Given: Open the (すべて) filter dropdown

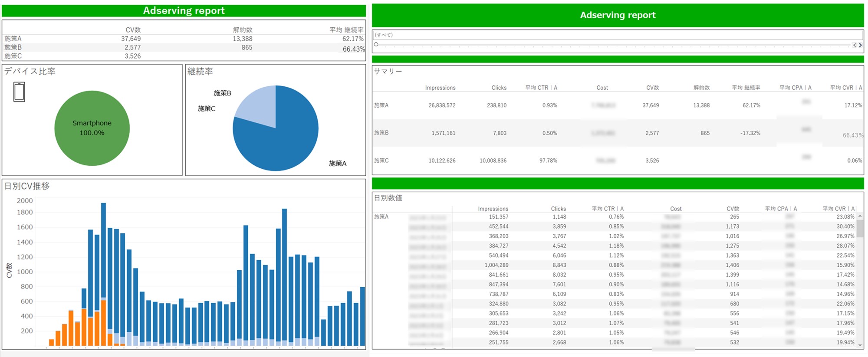Looking at the screenshot, I should [618, 35].
